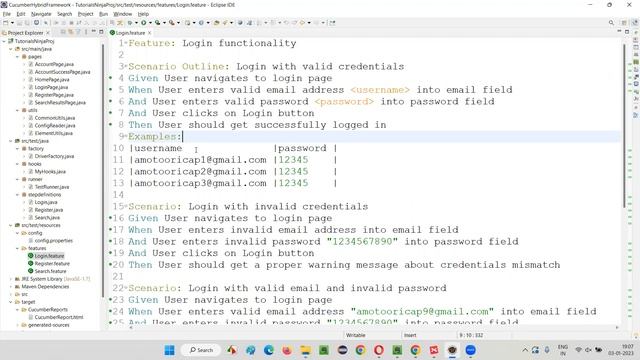Select TestRunner.java in explorer
640x360 pixels.
click(51, 187)
